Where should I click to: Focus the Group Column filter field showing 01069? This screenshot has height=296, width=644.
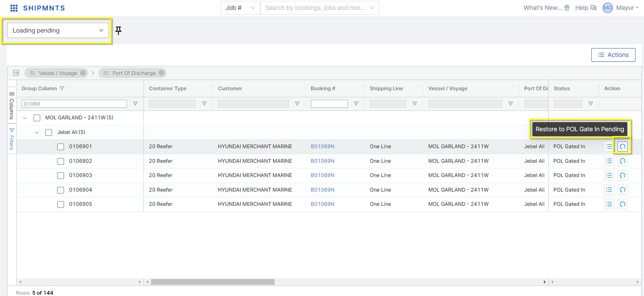(74, 104)
